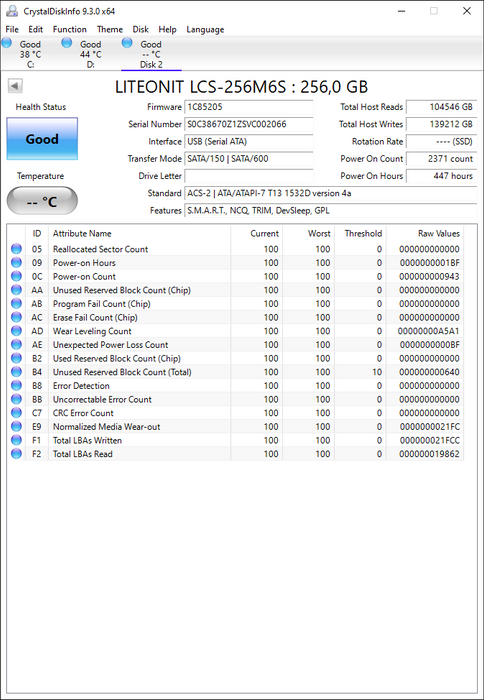Click the Features field
484x700 pixels.
(330, 210)
